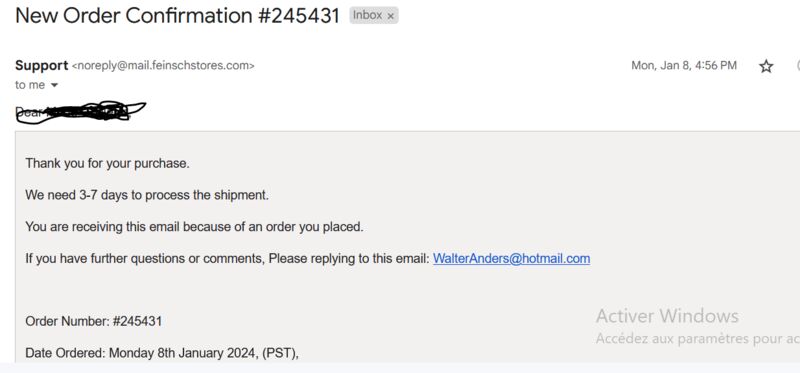Click the New Order Confirmation #245431 subject

click(177, 16)
